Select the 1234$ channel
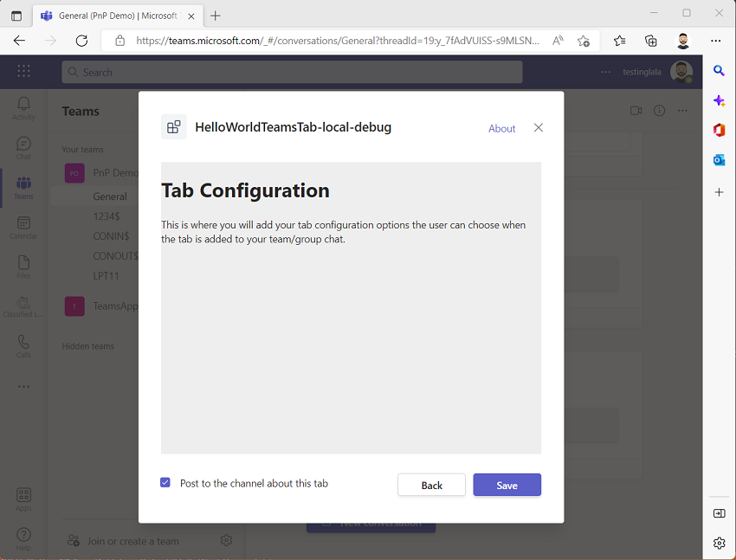Viewport: 736px width, 560px height. coord(107,216)
